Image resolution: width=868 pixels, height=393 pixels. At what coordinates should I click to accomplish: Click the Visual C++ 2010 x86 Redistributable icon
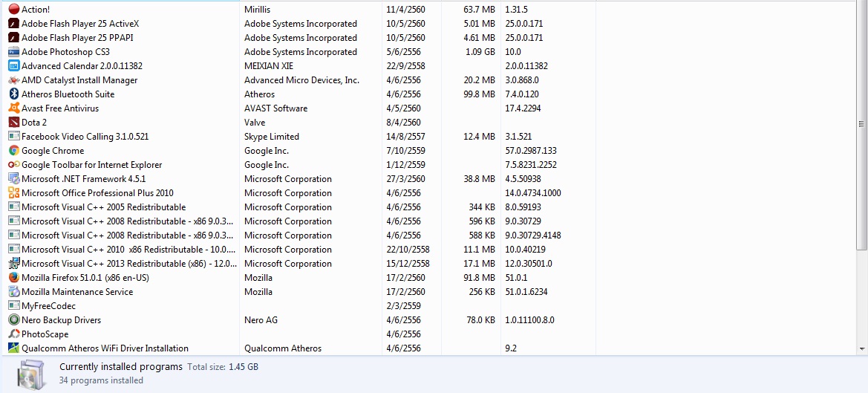pos(14,250)
